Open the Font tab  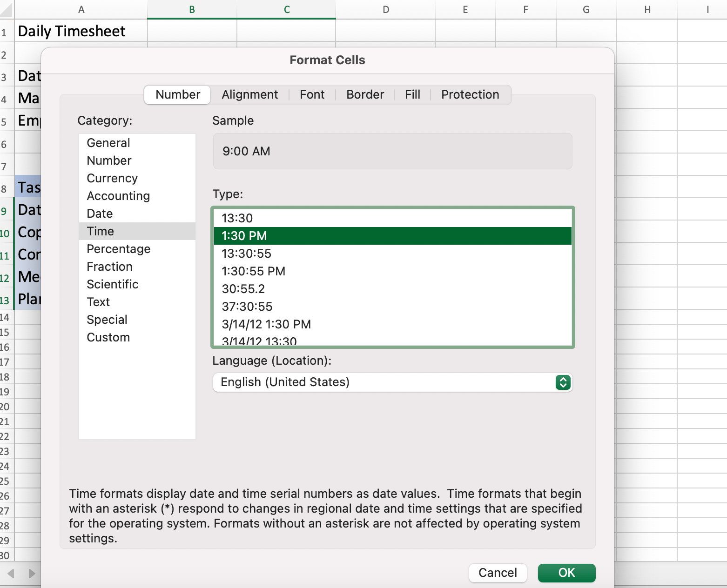pyautogui.click(x=312, y=95)
